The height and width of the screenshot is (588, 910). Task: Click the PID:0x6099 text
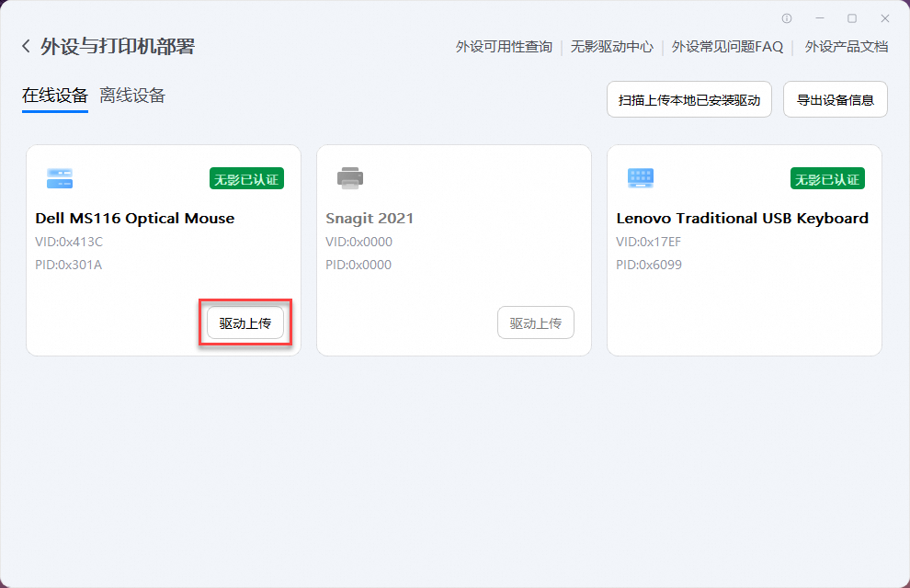pos(649,265)
